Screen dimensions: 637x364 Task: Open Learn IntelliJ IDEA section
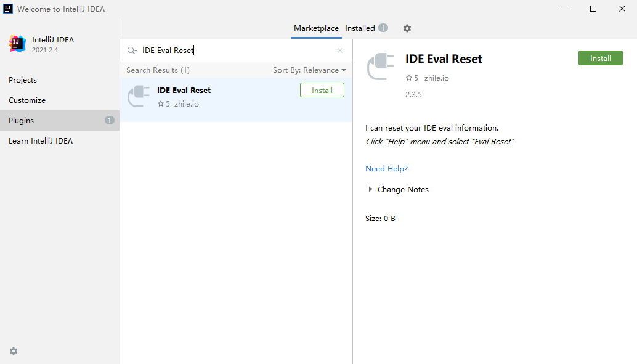coord(60,141)
